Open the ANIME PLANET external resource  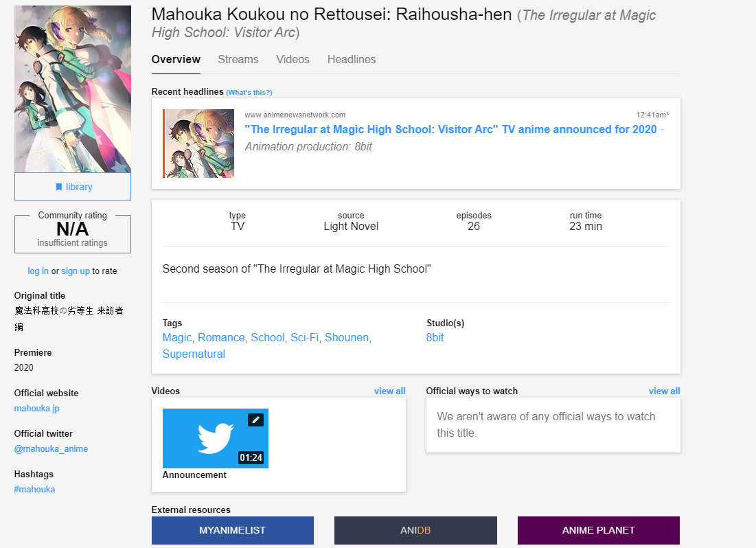click(598, 530)
